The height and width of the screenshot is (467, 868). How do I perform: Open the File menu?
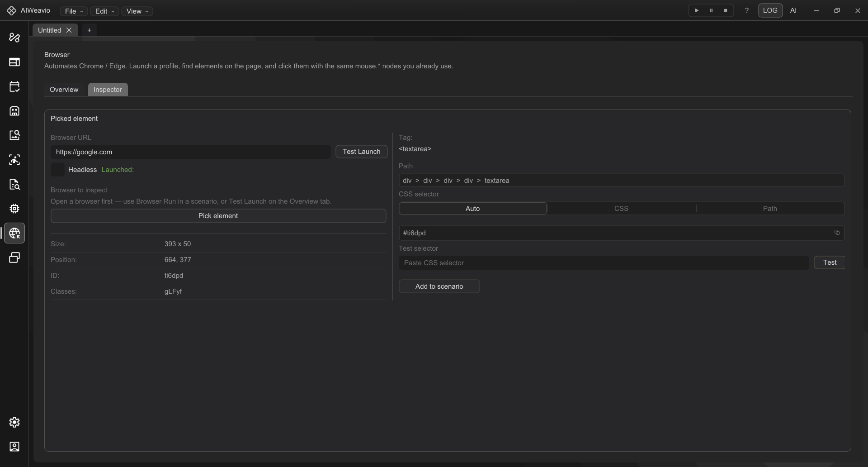click(x=74, y=11)
